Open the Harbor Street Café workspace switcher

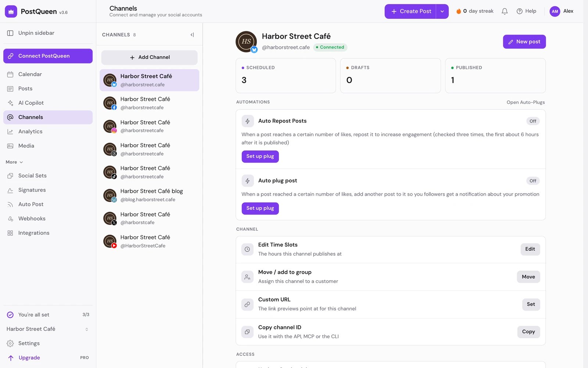(x=48, y=329)
